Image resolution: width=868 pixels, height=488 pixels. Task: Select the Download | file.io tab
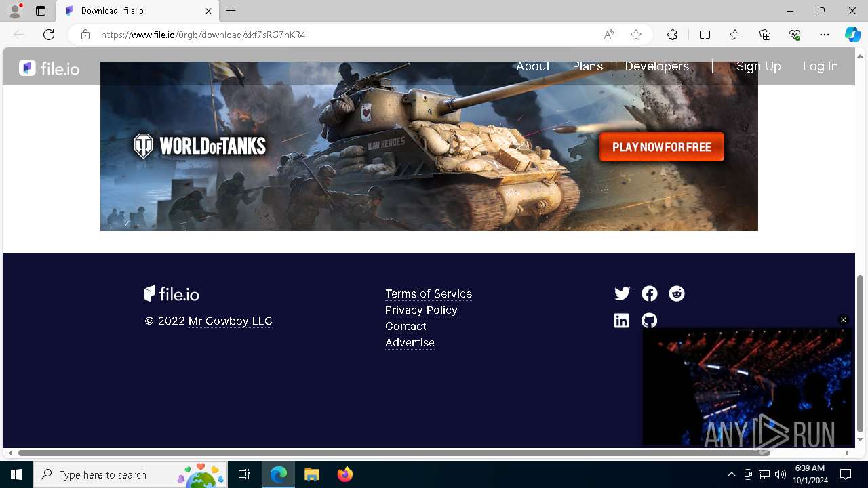[x=138, y=11]
